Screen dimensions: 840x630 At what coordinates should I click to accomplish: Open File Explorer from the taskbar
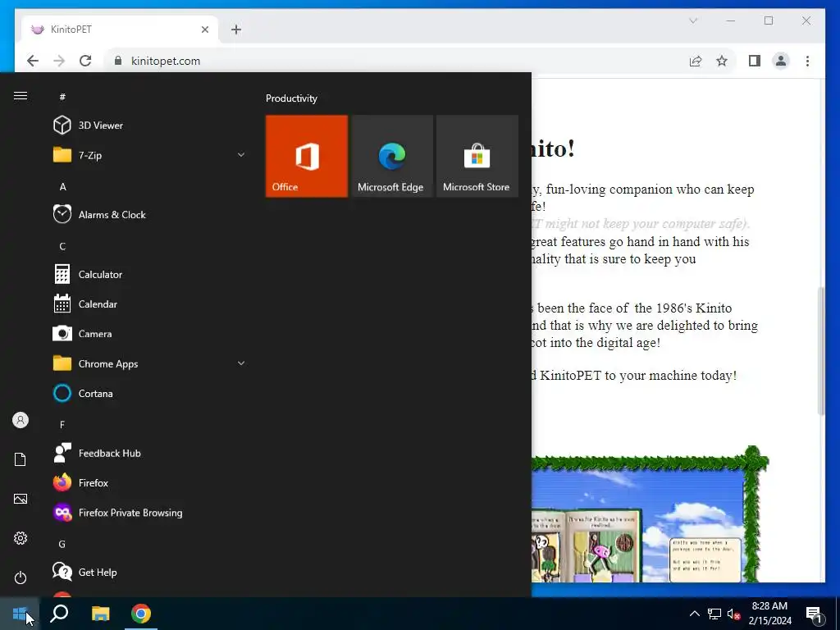coord(100,614)
